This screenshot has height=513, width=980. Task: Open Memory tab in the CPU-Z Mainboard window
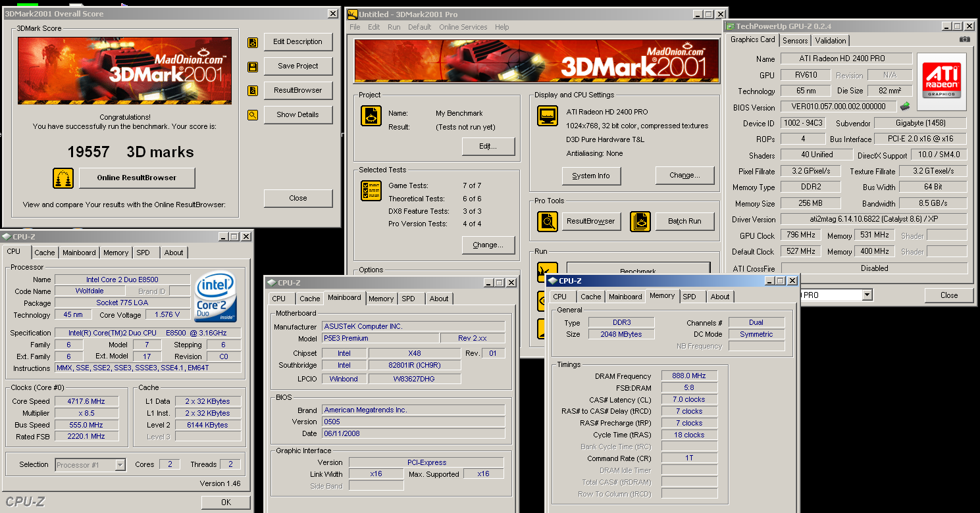[x=381, y=299]
